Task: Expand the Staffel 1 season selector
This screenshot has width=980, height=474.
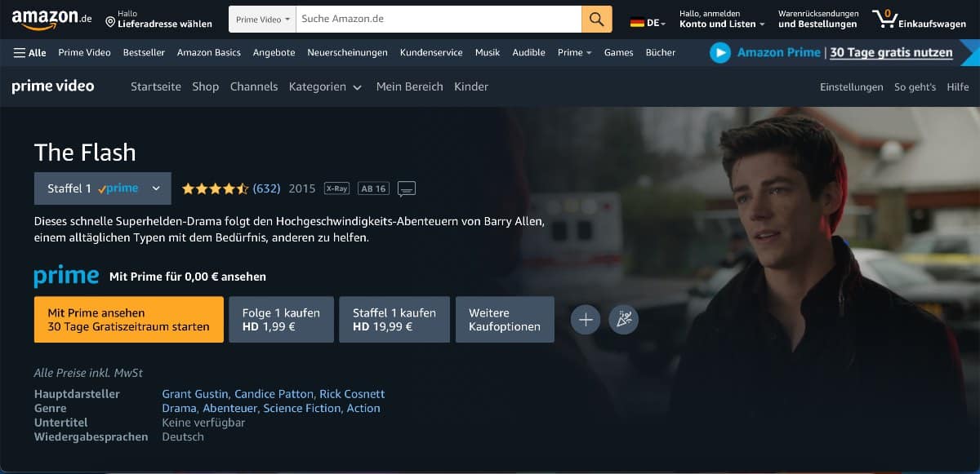Action: 103,188
